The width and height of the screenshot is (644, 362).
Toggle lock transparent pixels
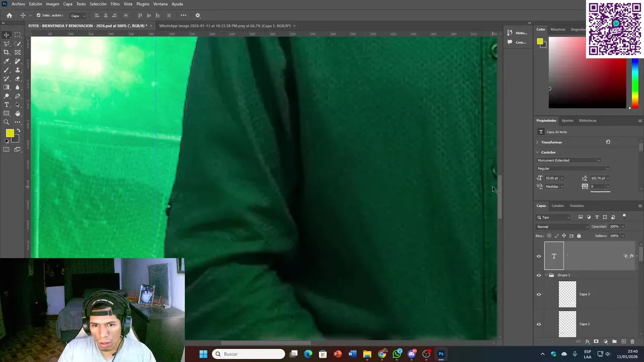click(549, 236)
